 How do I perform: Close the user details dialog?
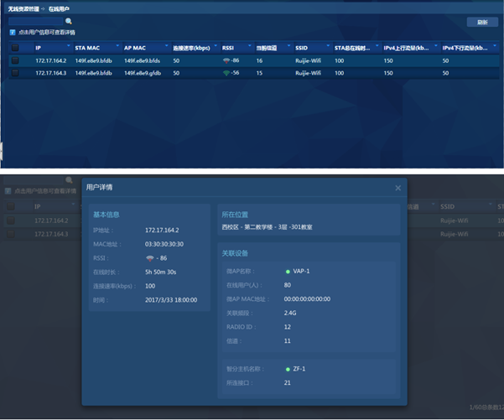click(398, 188)
